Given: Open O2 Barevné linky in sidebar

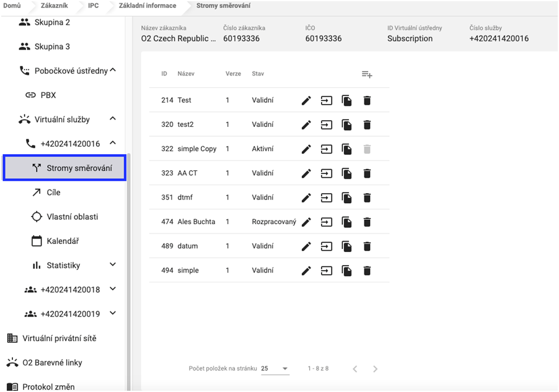Looking at the screenshot, I should pos(52,363).
